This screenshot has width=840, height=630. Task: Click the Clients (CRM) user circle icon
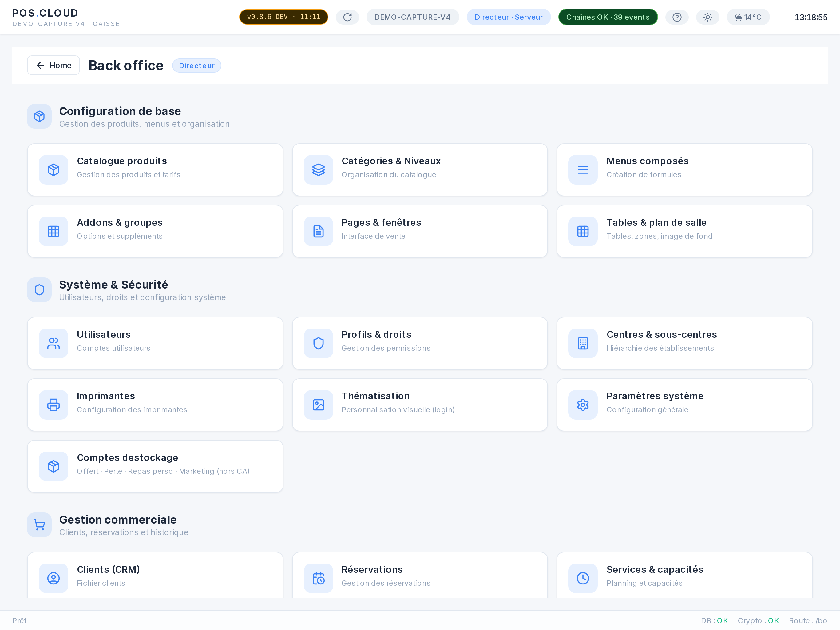point(53,578)
